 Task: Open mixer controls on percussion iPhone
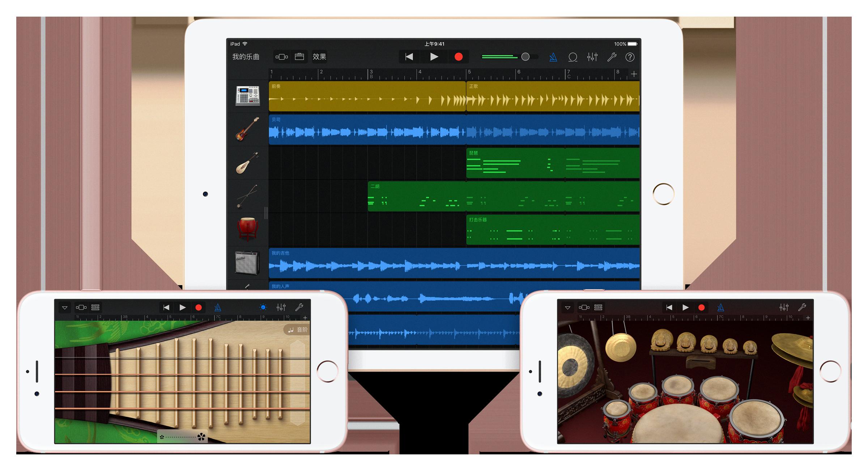pyautogui.click(x=784, y=308)
